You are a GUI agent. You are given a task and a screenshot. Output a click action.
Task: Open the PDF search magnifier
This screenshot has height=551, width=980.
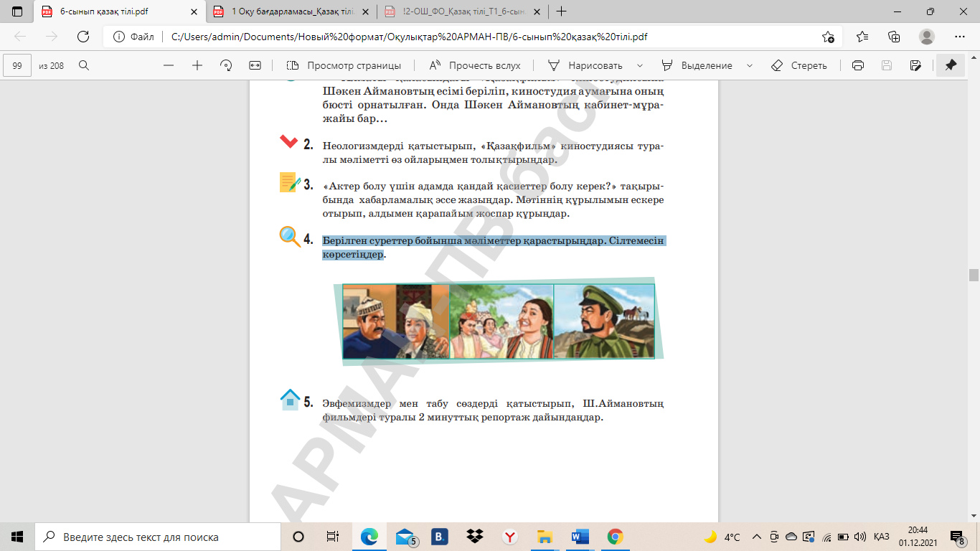(84, 65)
